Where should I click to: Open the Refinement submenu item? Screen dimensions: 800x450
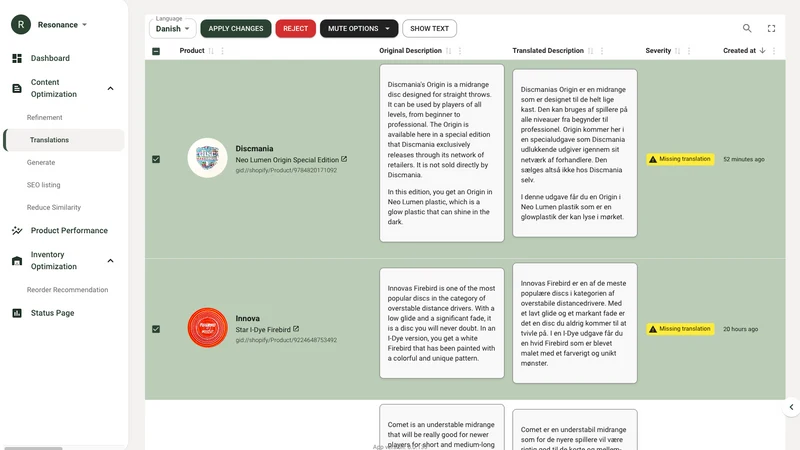44,117
